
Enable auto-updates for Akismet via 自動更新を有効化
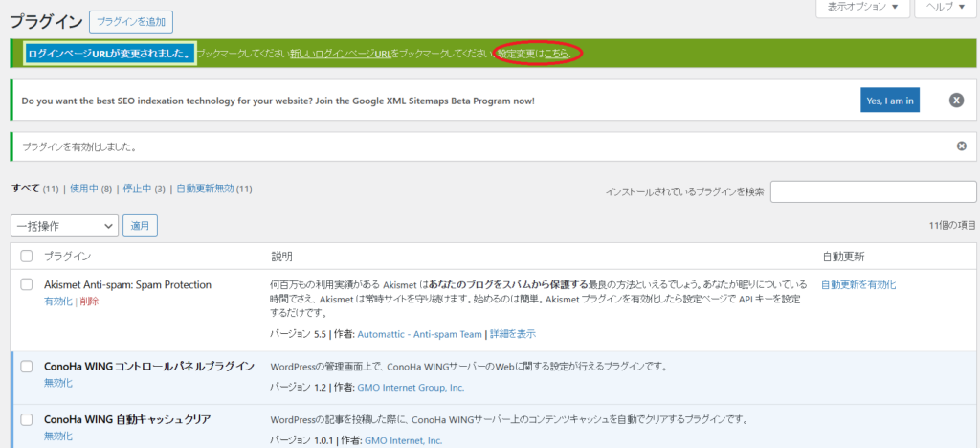[857, 285]
